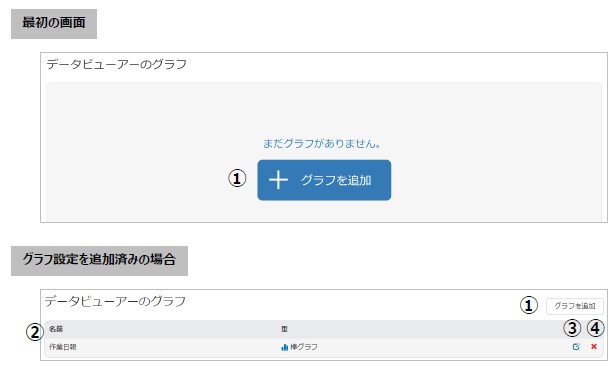Click circled 1 beside the small add button
The height and width of the screenshot is (370, 616).
coord(529,305)
